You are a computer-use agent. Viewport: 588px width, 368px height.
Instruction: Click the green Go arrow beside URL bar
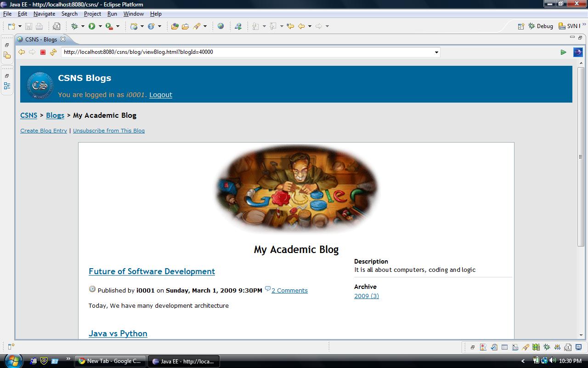563,52
